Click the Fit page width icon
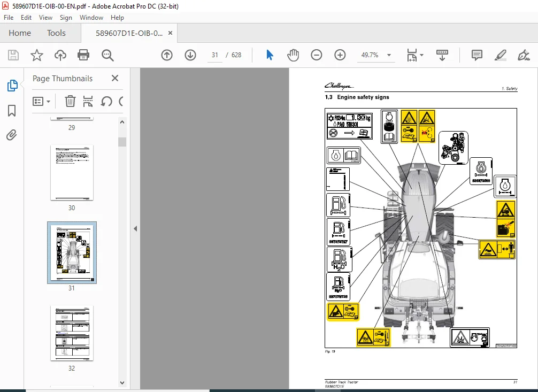 coord(412,55)
